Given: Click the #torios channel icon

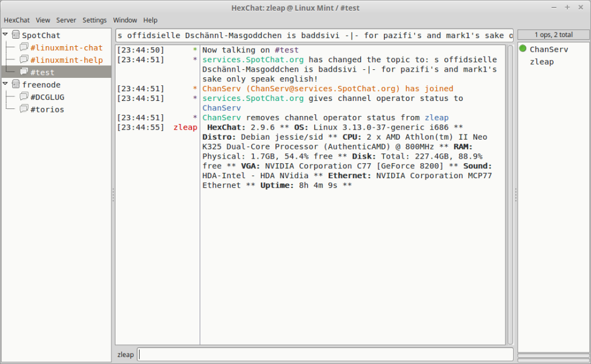Looking at the screenshot, I should (x=24, y=109).
